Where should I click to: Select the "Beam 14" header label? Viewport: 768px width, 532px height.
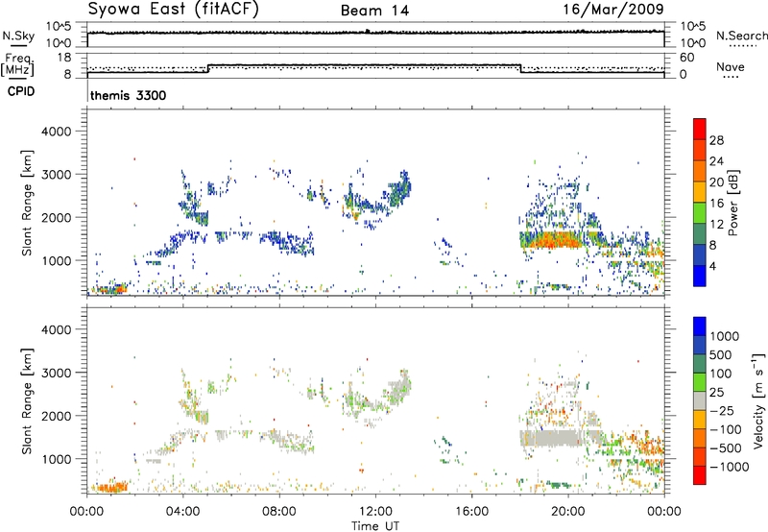374,11
